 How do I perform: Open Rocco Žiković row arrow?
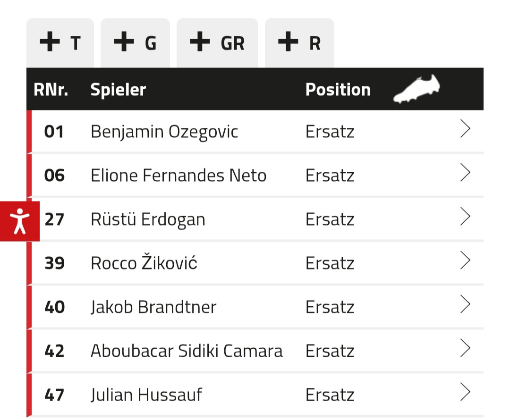point(465,261)
